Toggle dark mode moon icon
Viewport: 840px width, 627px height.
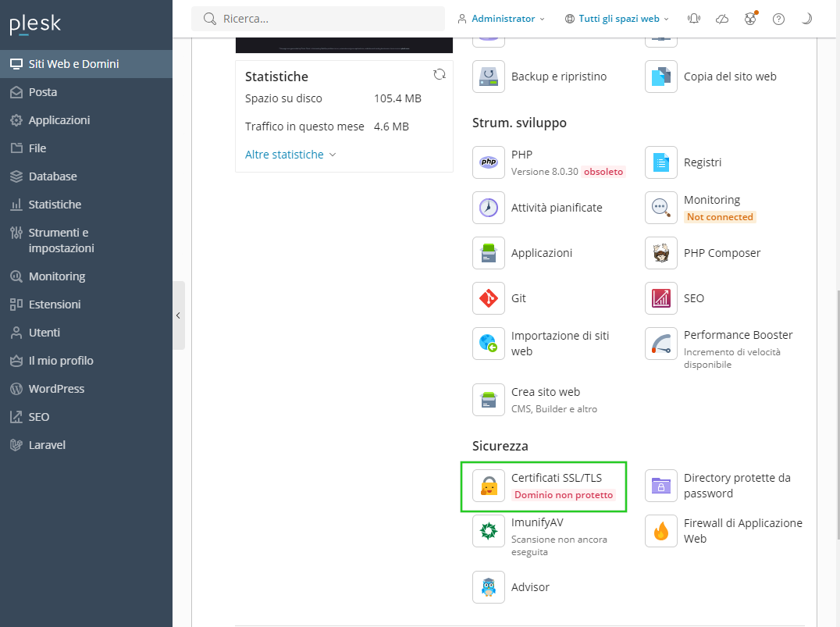coord(806,19)
